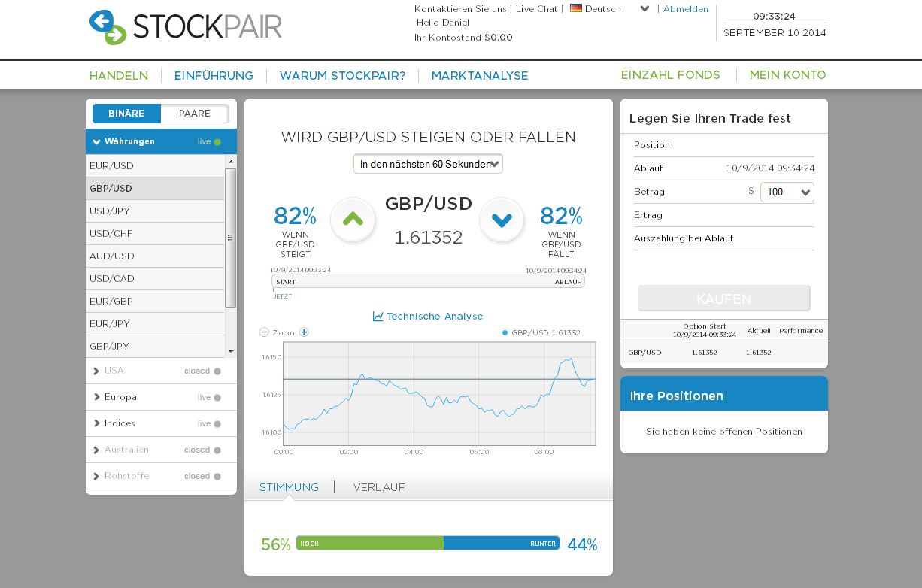The height and width of the screenshot is (588, 922).
Task: Switch to the Paare toggle option
Action: coord(195,114)
